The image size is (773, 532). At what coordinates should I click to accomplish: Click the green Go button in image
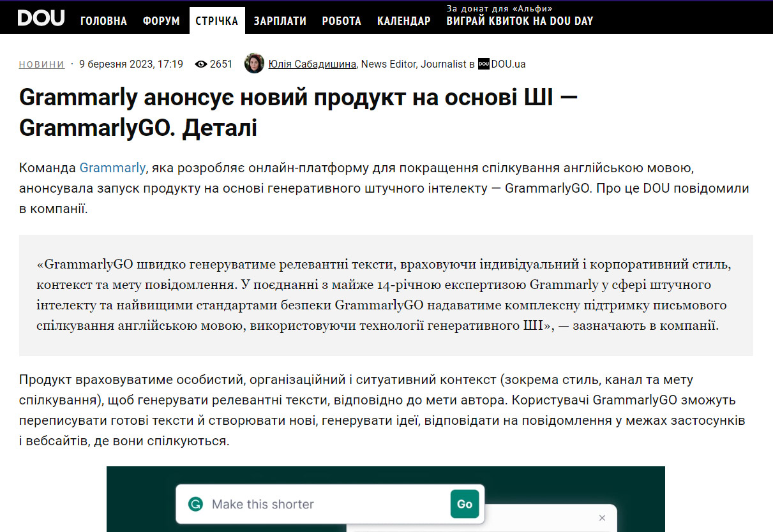pos(465,504)
